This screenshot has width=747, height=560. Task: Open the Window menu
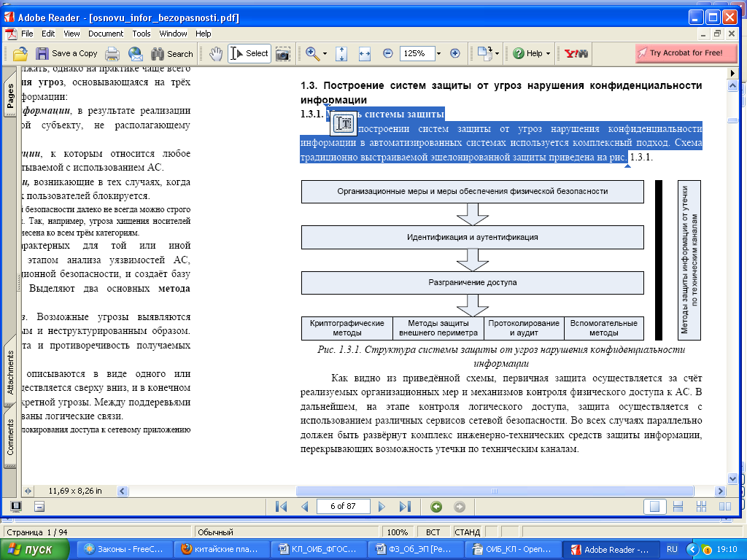point(173,34)
